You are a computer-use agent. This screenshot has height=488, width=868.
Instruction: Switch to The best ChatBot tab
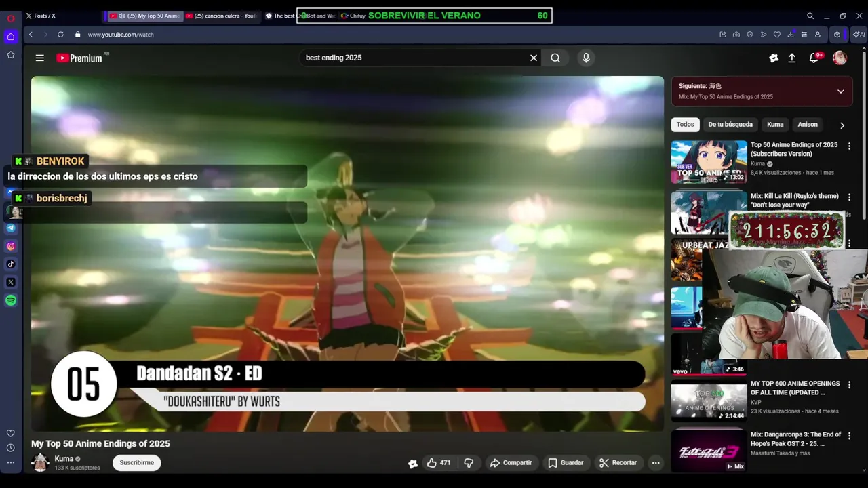click(x=300, y=16)
